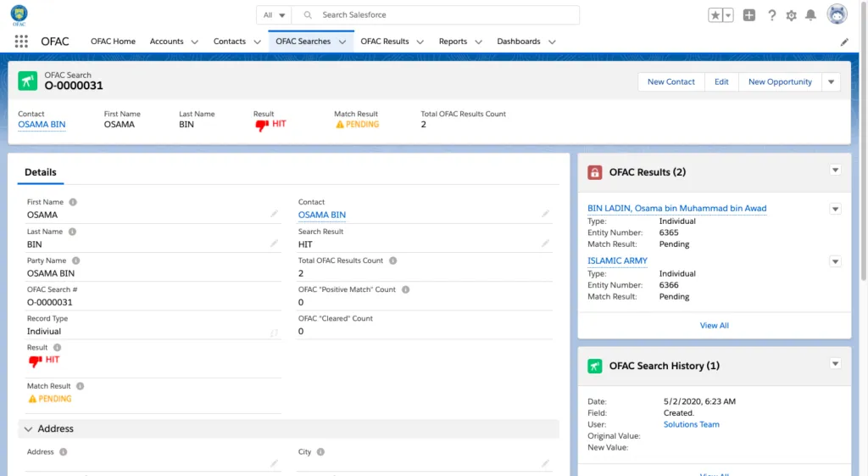Click info icon next to Total OFAC Results Count

(392, 260)
